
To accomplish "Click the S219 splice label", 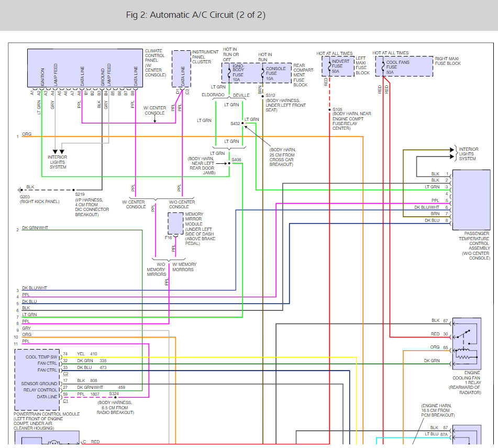I will tap(80, 194).
